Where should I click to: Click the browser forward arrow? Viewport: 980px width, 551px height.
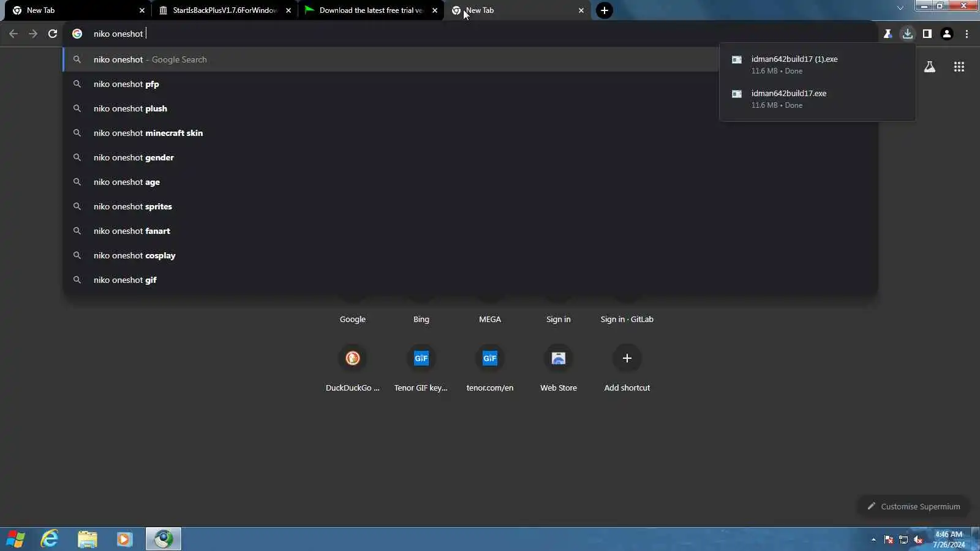pyautogui.click(x=33, y=34)
